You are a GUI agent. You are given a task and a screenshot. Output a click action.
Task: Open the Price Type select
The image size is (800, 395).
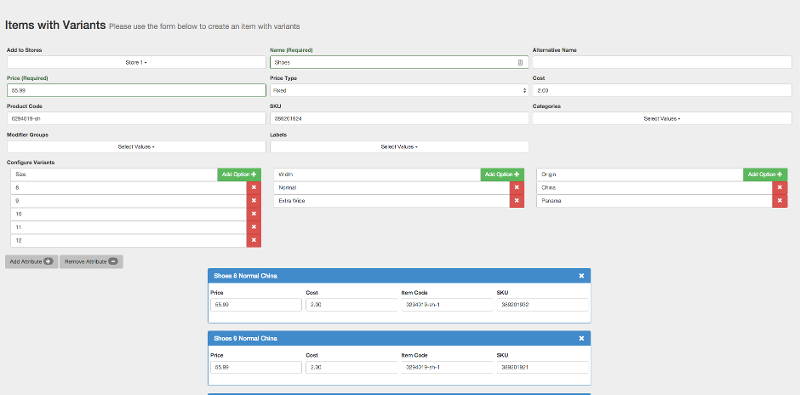[399, 90]
